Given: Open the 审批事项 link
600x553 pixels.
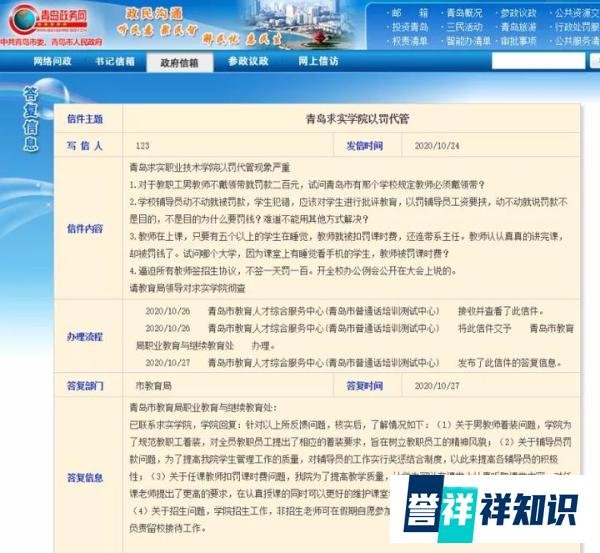Looking at the screenshot, I should tap(518, 41).
